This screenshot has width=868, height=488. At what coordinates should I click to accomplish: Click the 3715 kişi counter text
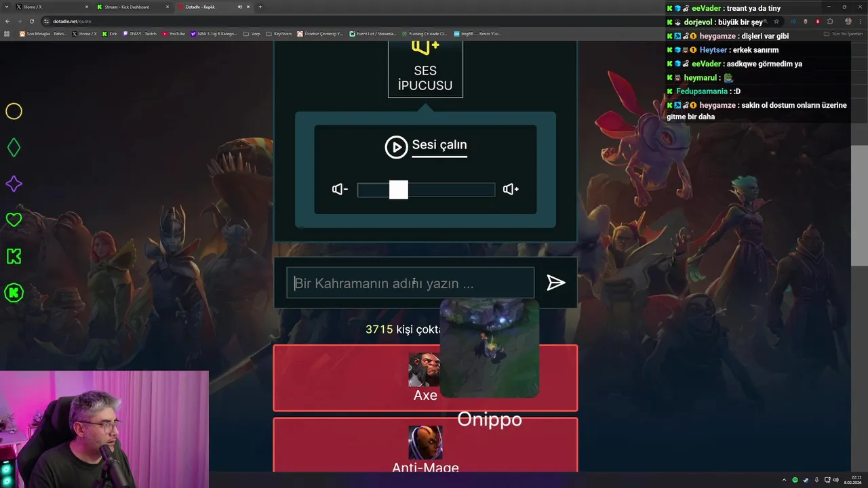point(403,329)
